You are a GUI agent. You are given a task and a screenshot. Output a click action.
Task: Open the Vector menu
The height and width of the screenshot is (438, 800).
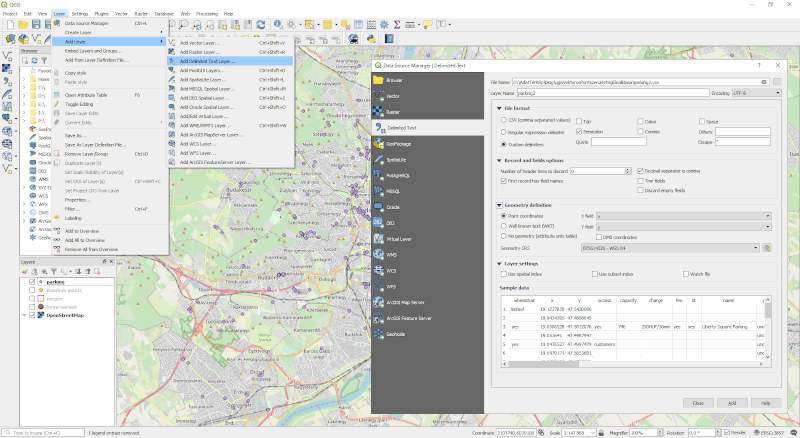121,14
